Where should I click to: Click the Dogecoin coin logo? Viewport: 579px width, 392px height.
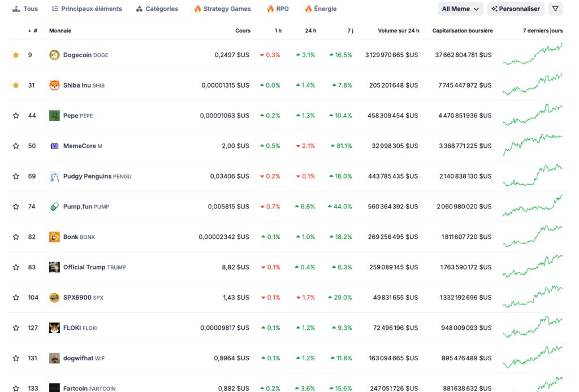54,55
